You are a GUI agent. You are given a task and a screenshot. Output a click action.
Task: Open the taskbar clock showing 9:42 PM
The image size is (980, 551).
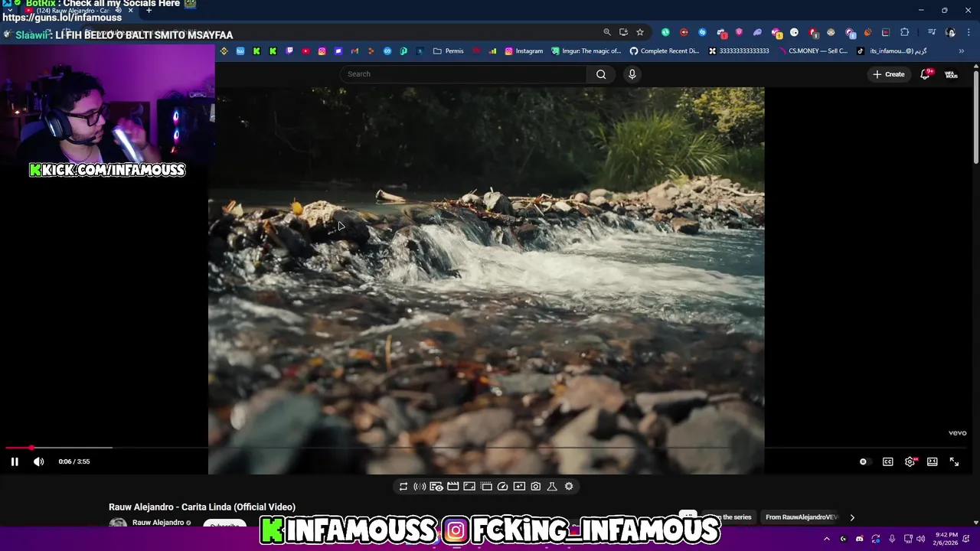click(x=946, y=539)
